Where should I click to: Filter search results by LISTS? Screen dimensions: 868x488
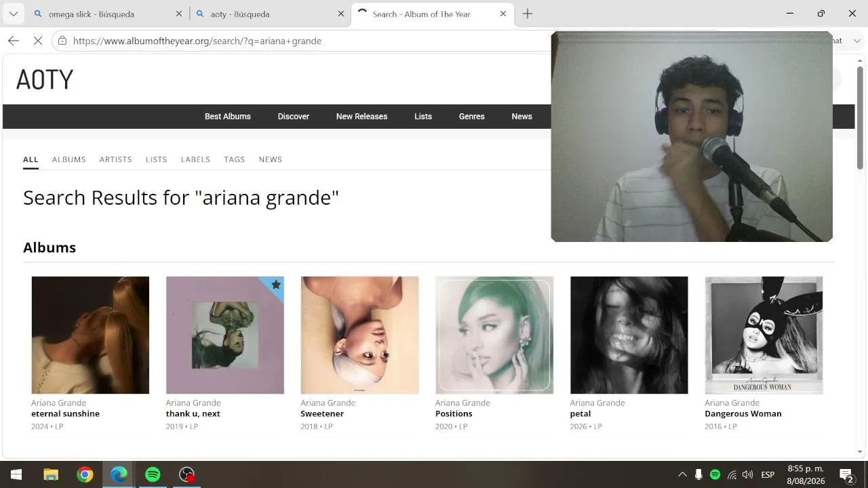tap(156, 159)
